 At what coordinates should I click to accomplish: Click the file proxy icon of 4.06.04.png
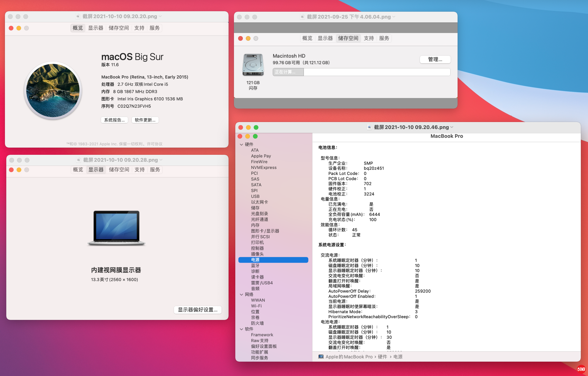point(302,17)
